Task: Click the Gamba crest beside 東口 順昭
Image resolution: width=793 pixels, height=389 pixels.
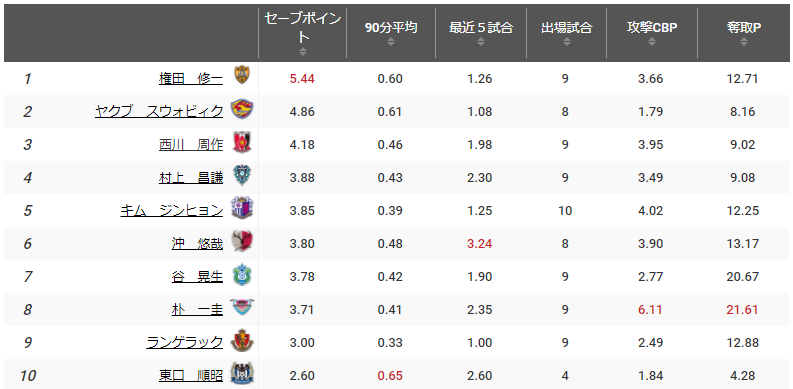Action: point(242,374)
